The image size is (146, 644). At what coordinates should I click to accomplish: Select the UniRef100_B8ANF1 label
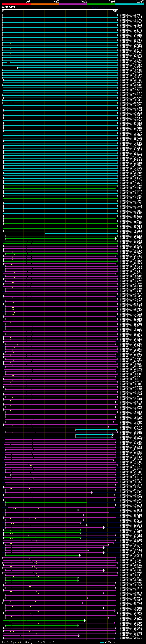(131, 40)
